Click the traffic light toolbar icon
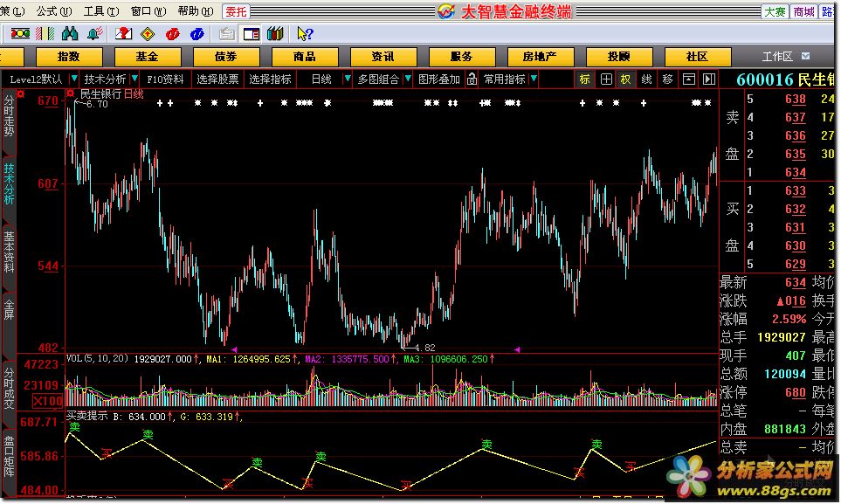 coord(20,34)
